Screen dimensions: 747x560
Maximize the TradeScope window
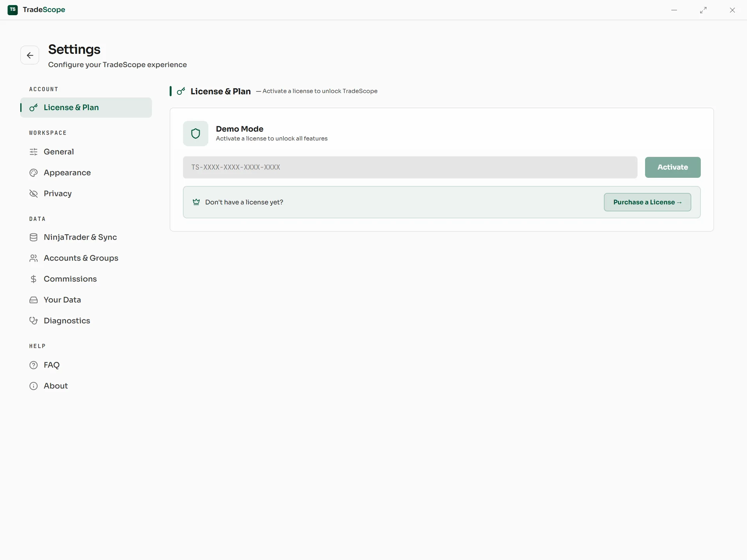pyautogui.click(x=703, y=10)
